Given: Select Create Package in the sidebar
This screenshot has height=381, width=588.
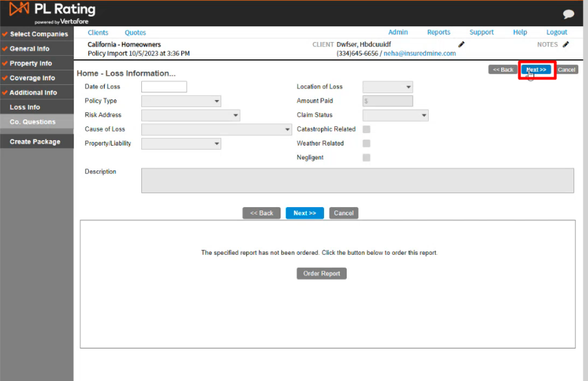Looking at the screenshot, I should (37, 141).
